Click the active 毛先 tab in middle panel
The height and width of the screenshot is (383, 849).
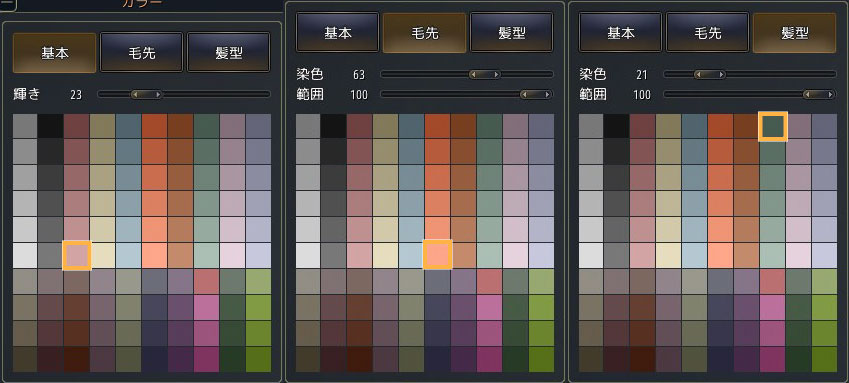[x=424, y=33]
